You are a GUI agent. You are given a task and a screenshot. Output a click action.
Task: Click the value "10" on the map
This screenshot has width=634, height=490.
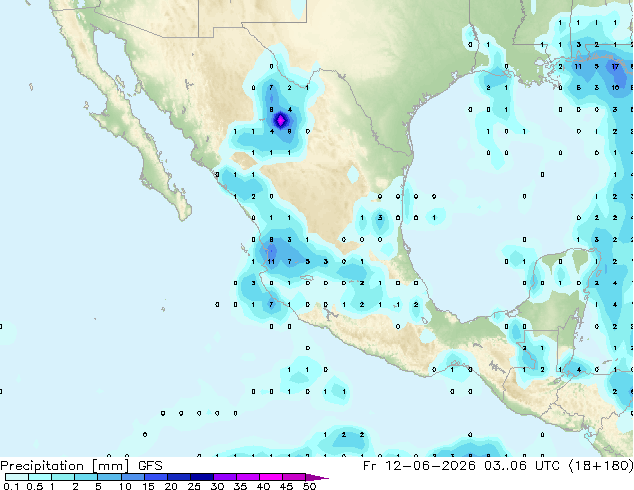615,88
